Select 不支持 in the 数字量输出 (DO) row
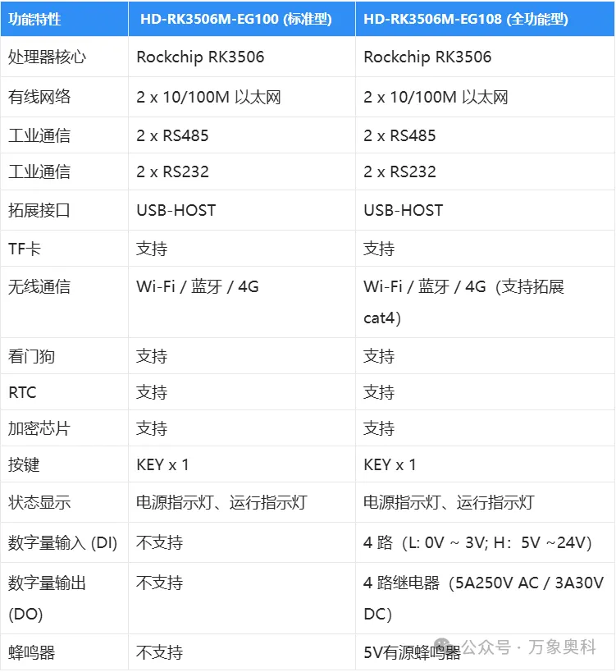The height and width of the screenshot is (672, 616). (159, 583)
